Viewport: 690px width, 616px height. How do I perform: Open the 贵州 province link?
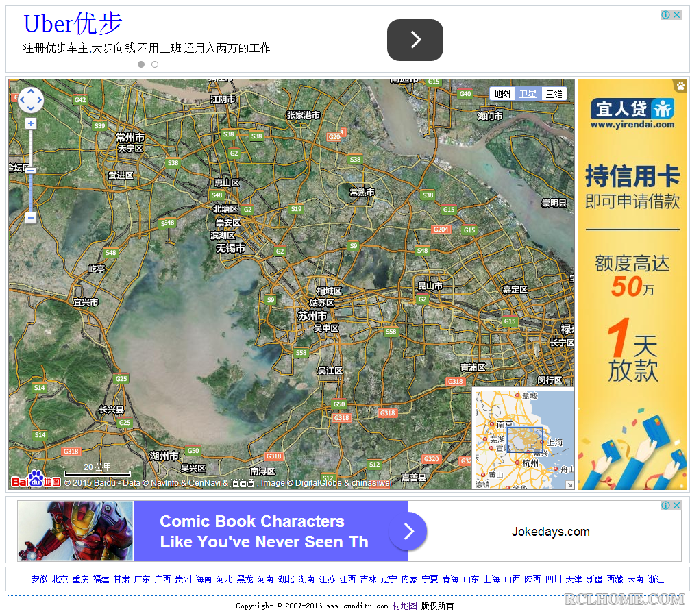pos(183,579)
